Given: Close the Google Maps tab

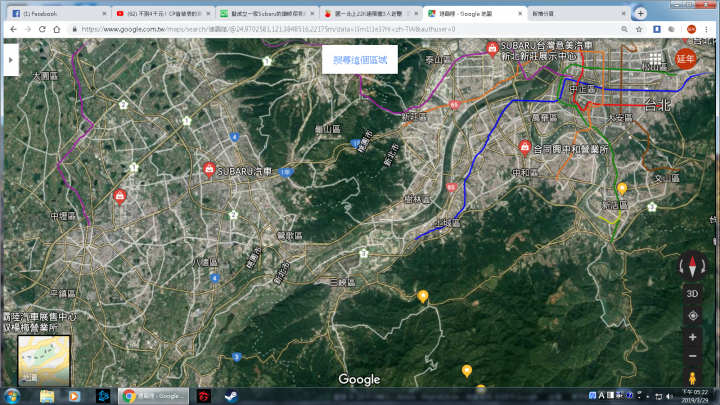Looking at the screenshot, I should [x=520, y=14].
